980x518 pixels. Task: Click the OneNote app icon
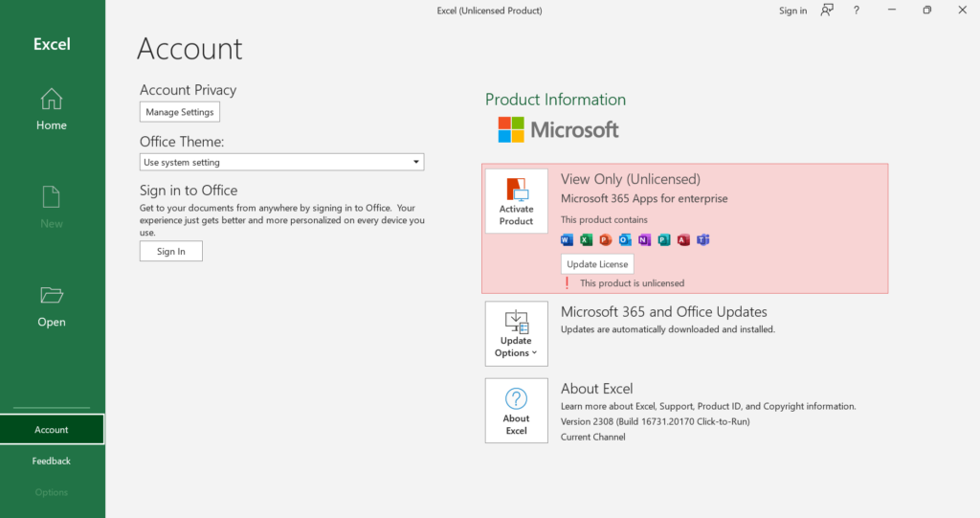(644, 239)
